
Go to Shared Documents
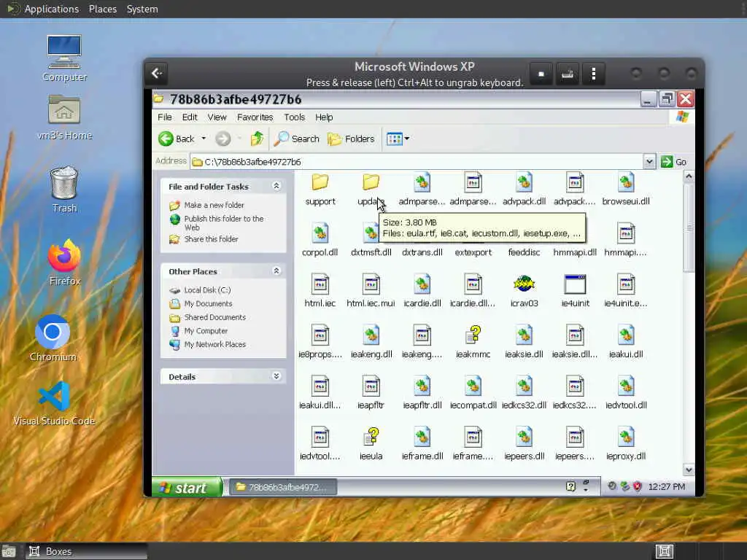click(215, 317)
